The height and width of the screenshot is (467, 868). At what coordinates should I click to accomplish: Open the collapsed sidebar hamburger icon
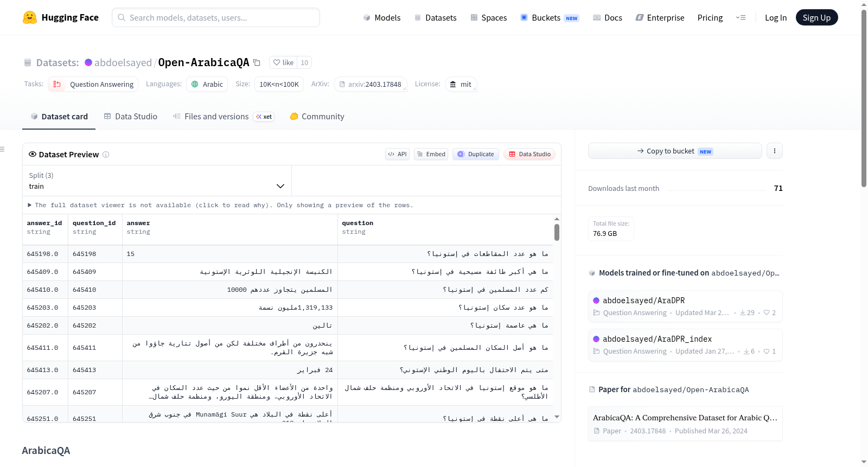click(2, 149)
